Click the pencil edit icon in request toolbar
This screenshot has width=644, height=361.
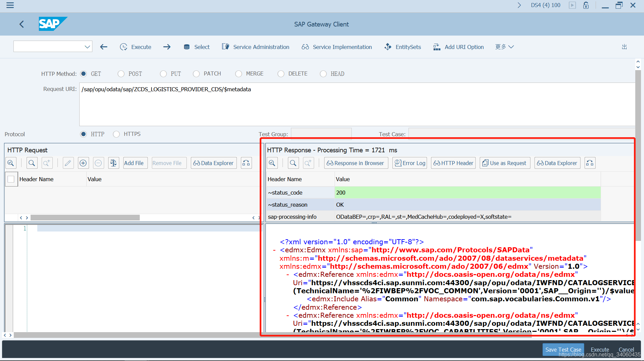click(x=68, y=163)
